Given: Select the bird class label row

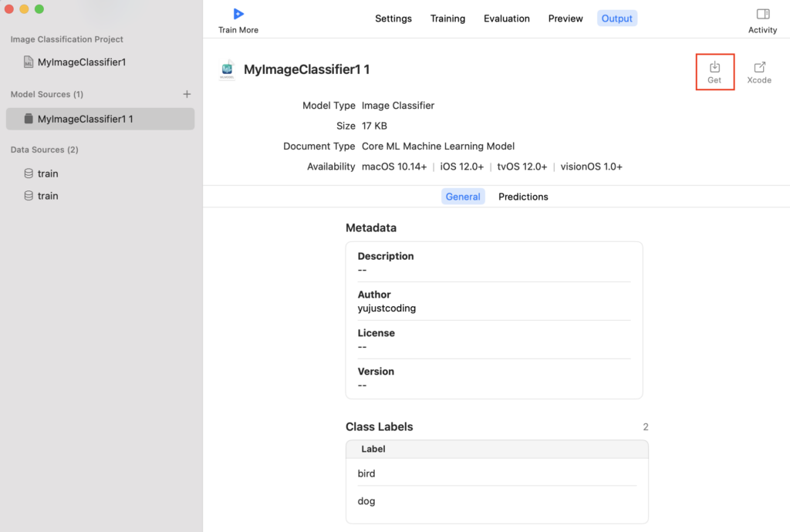Looking at the screenshot, I should (497, 473).
